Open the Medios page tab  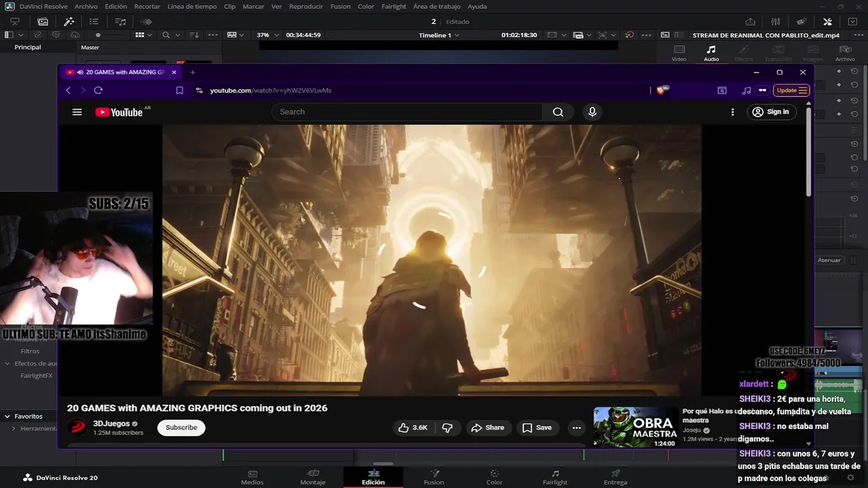coord(252,477)
